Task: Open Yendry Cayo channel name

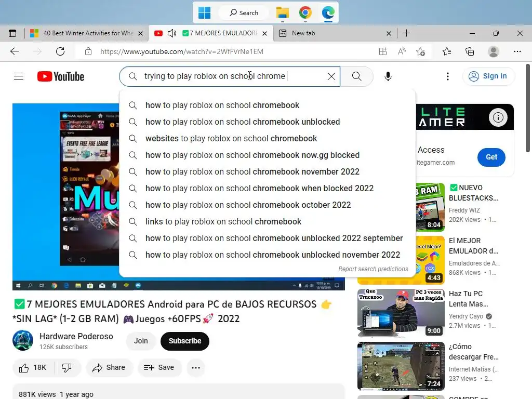Action: click(466, 316)
